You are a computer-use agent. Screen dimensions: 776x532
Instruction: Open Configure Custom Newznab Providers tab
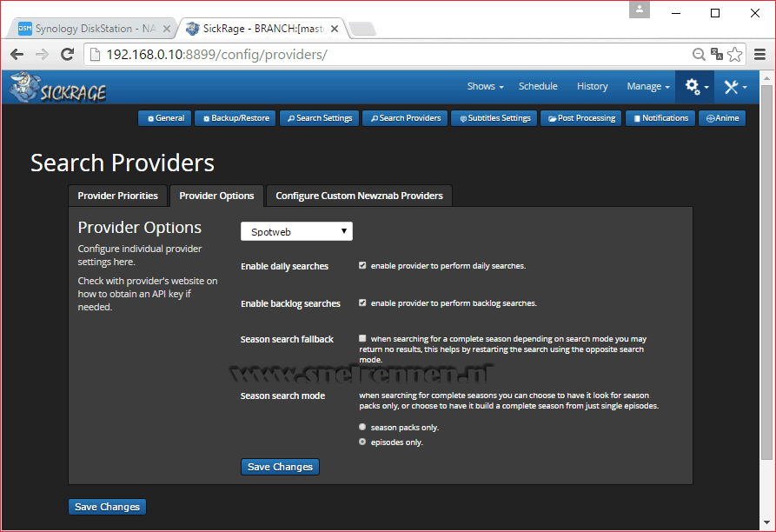(x=359, y=196)
